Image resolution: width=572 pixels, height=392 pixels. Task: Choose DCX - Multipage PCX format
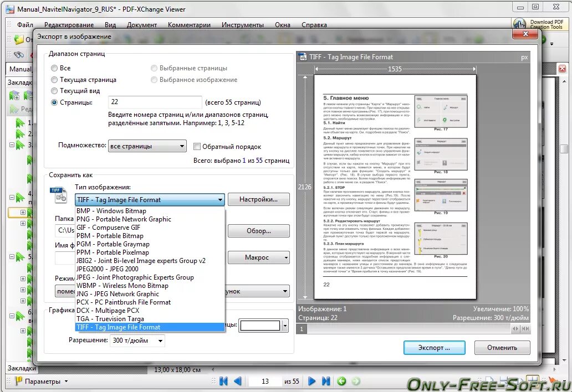coord(150,311)
